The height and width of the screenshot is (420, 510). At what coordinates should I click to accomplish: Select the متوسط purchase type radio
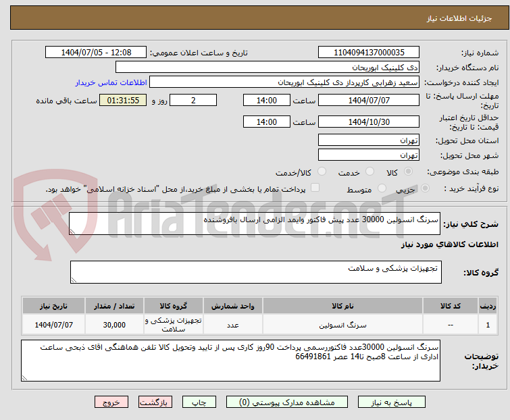click(382, 188)
